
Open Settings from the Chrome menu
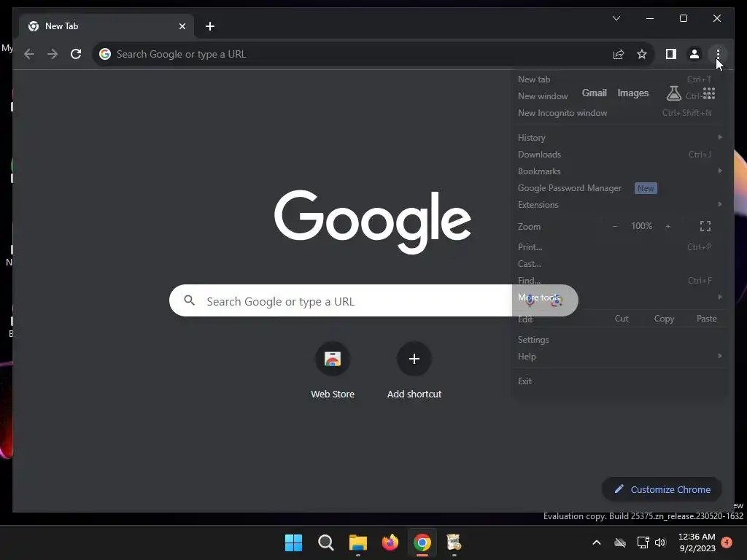(x=619, y=340)
